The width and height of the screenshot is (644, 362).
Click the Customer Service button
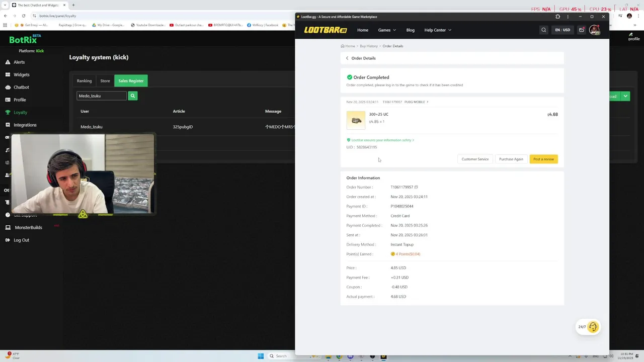tap(475, 159)
